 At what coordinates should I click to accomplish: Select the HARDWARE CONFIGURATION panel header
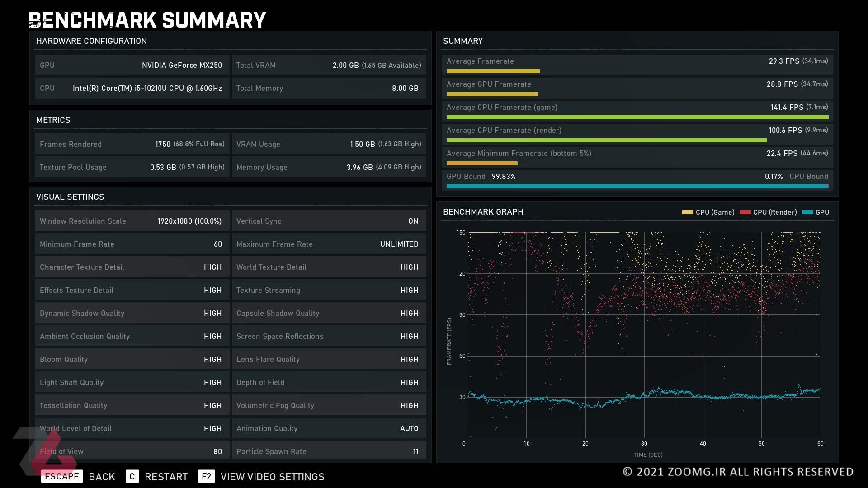[x=91, y=41]
